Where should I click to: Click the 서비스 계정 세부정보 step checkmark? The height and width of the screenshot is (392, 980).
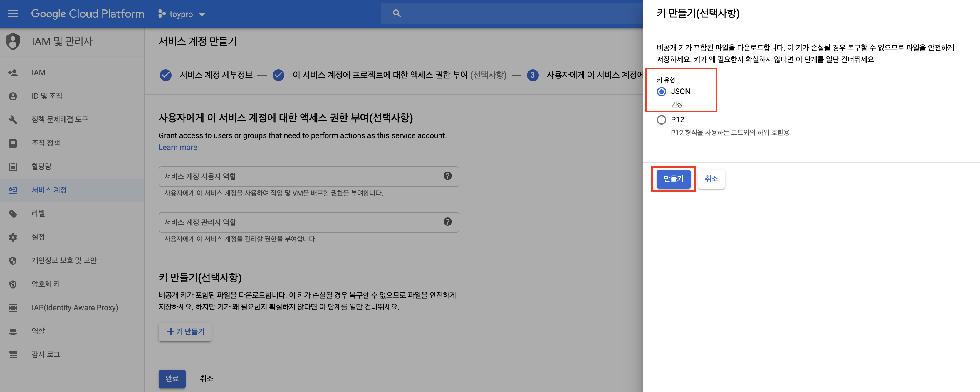pos(165,75)
